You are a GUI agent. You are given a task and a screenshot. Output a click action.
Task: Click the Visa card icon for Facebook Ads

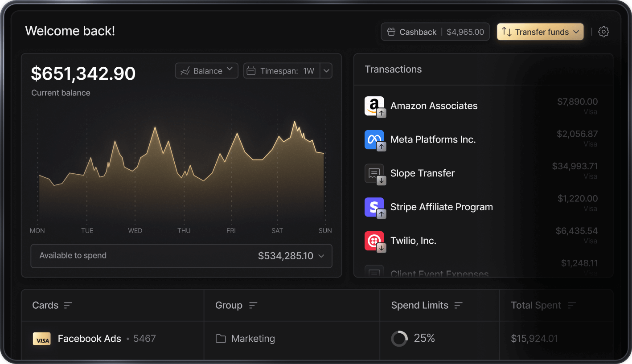(42, 339)
